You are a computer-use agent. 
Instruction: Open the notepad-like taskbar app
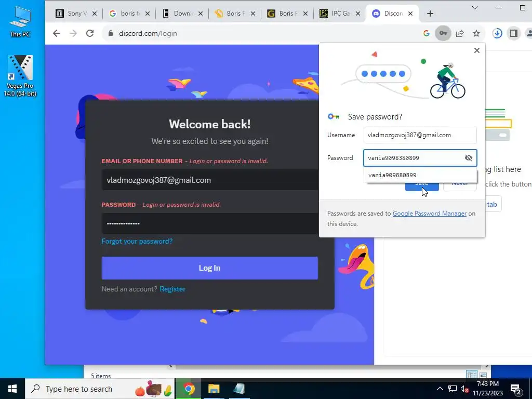(x=239, y=389)
